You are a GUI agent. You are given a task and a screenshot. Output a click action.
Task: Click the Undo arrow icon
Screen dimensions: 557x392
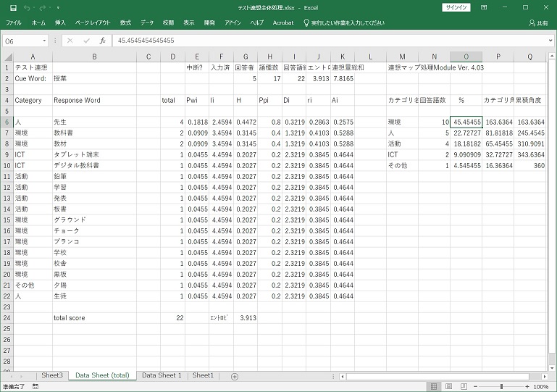28,8
